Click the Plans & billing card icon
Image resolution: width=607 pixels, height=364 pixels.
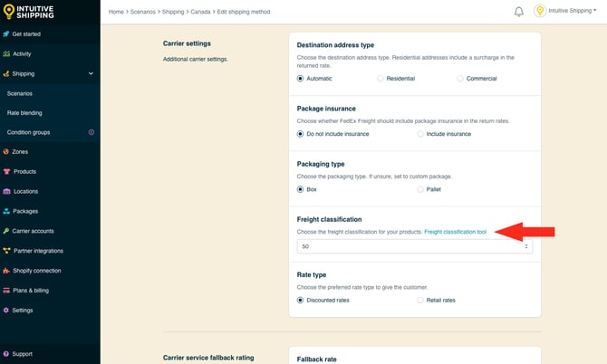tap(6, 290)
